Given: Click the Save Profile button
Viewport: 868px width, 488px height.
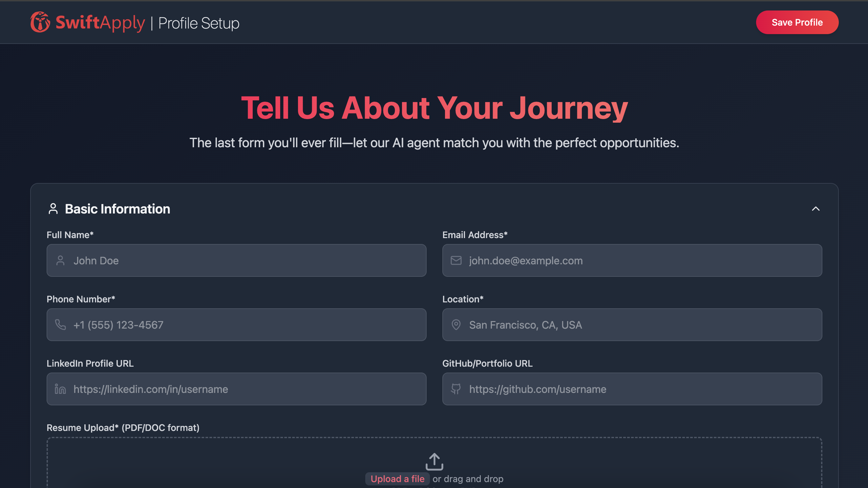Looking at the screenshot, I should pos(797,22).
